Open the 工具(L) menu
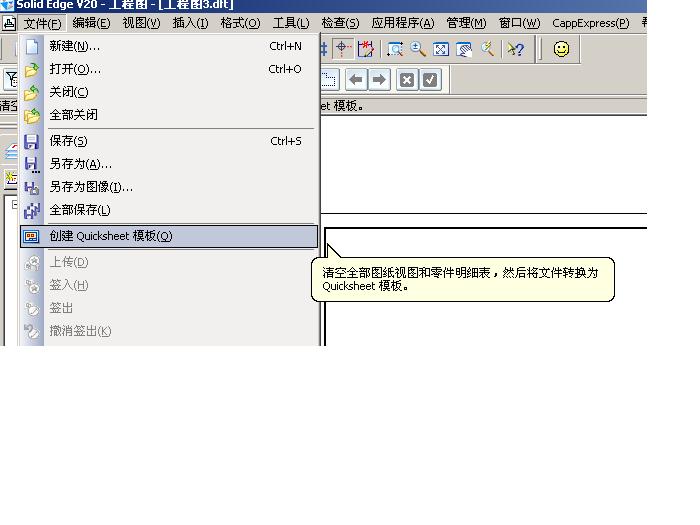Viewport: 700px width, 525px height. coord(291,23)
